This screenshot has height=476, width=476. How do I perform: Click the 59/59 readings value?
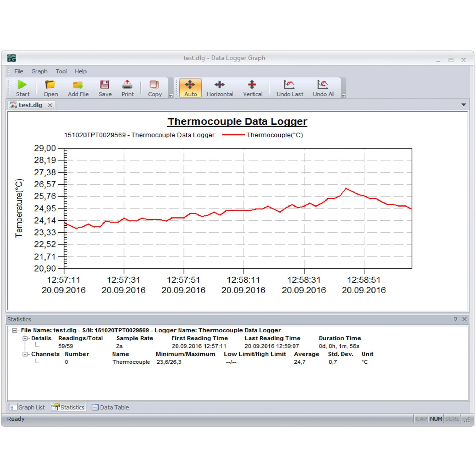pos(65,346)
